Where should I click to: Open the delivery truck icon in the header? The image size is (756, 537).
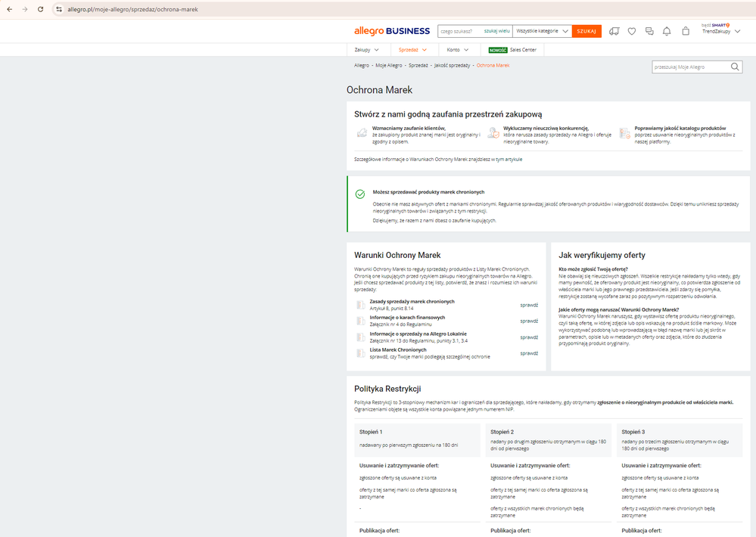coord(614,31)
